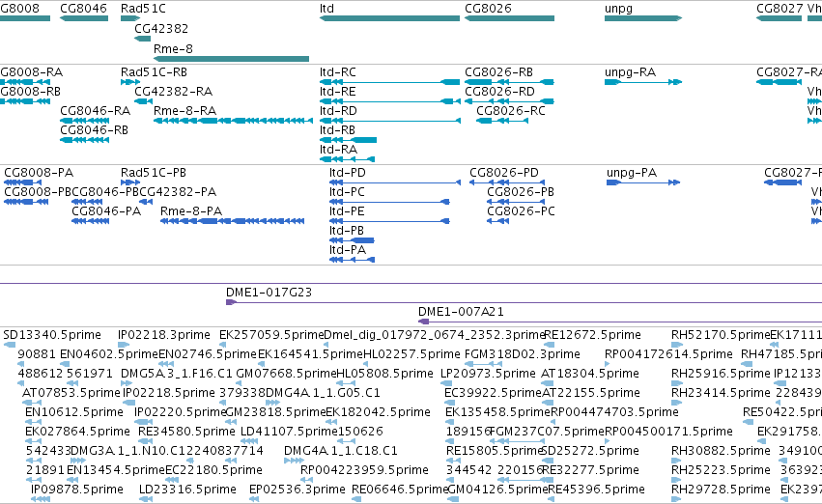Screen dimensions: 822x504
Task: Click transcript unpg-RA
Action: pos(643,82)
